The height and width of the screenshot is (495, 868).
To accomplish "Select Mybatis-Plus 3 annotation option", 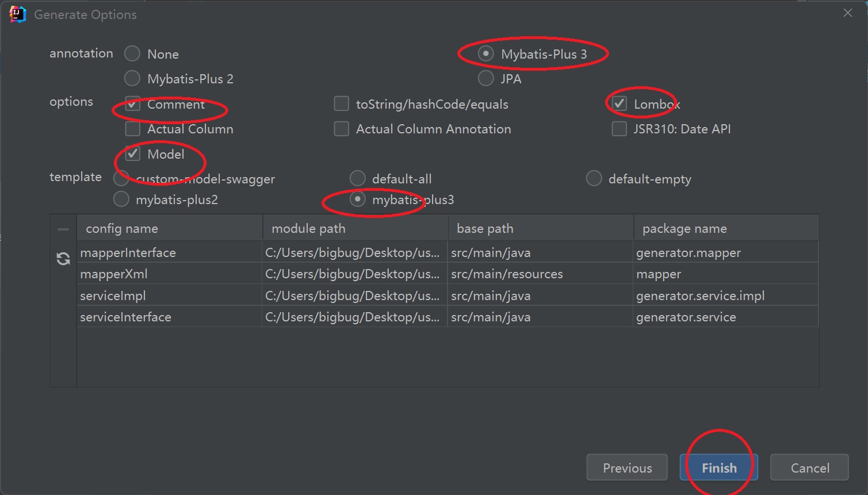I will click(486, 53).
